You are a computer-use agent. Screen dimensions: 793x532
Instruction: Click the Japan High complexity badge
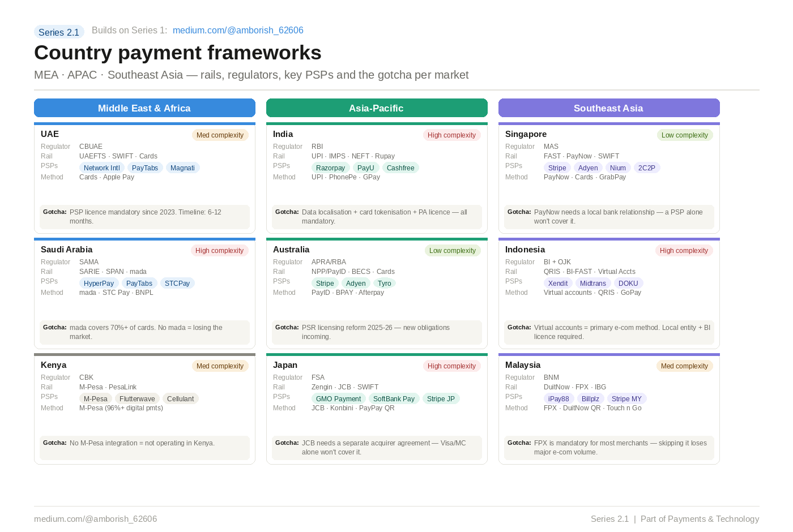[x=451, y=366]
